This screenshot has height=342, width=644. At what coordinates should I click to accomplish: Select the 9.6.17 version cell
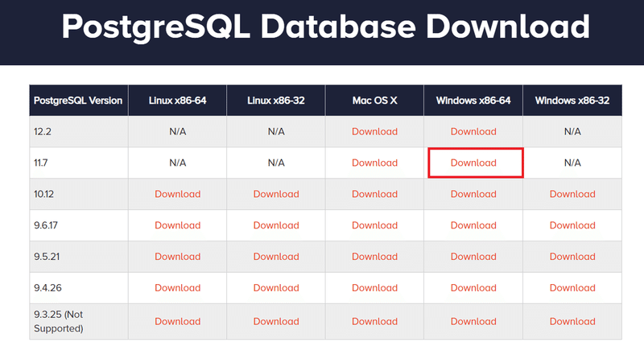click(x=78, y=225)
